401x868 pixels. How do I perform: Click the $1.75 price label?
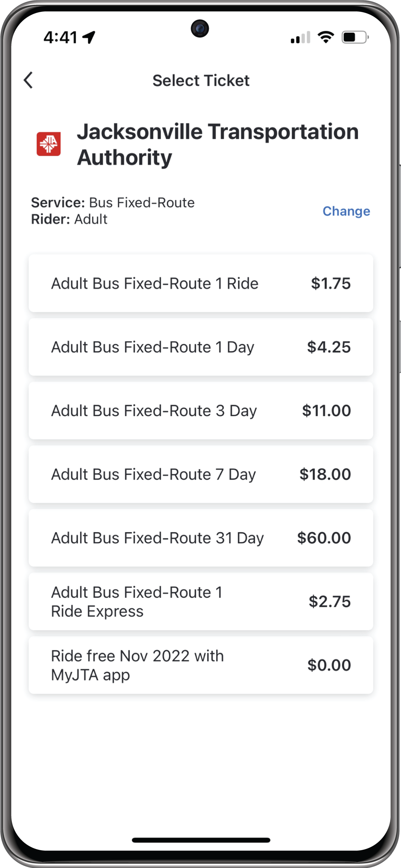pyautogui.click(x=330, y=283)
